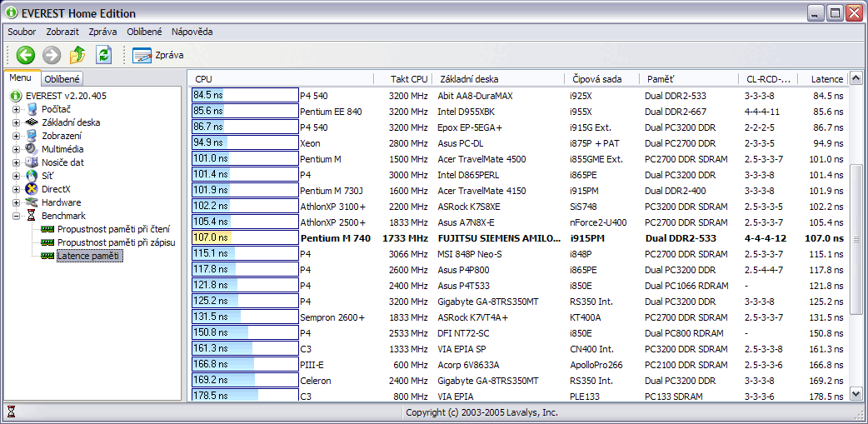The height and width of the screenshot is (424, 868).
Task: Sort by Takt CPU column header
Action: (x=407, y=79)
